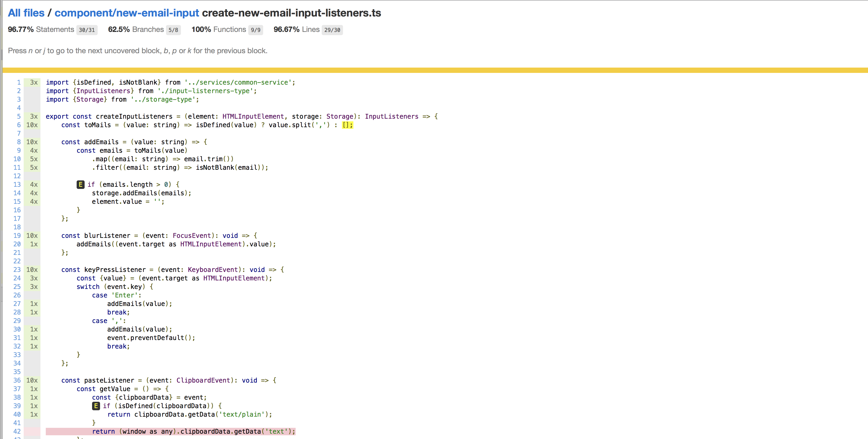Click the 30/31 statements count badge
This screenshot has height=439, width=868.
pos(87,30)
